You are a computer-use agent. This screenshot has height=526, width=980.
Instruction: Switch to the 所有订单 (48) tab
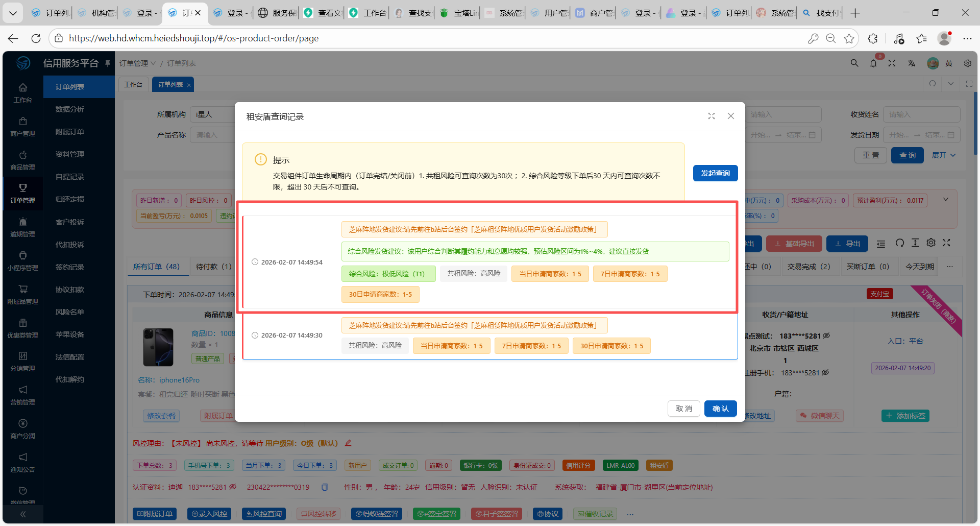coord(156,267)
